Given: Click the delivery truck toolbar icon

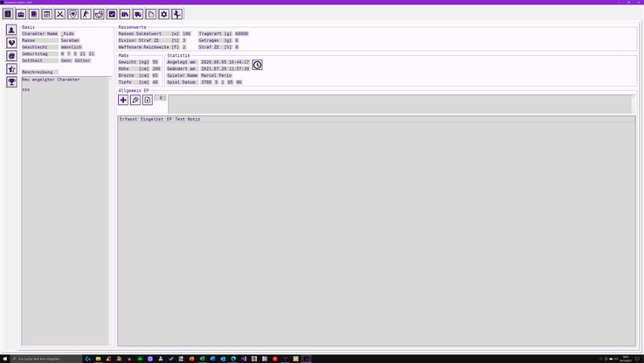Looking at the screenshot, I should (x=138, y=14).
